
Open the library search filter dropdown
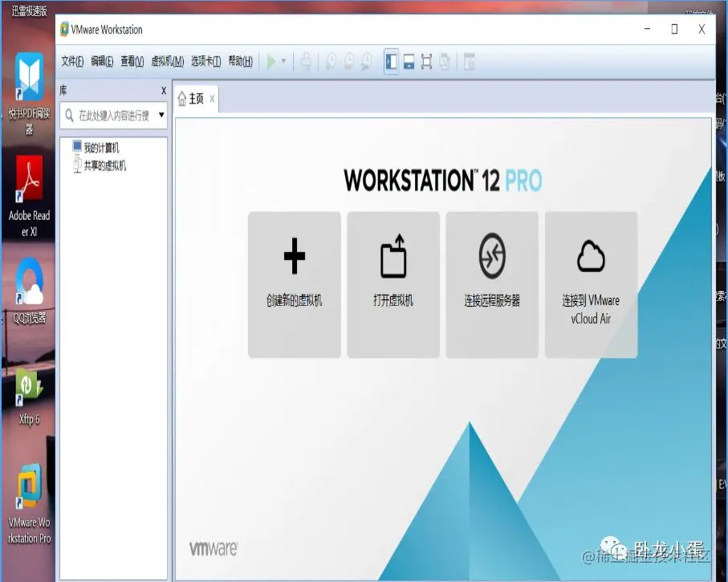[x=161, y=115]
